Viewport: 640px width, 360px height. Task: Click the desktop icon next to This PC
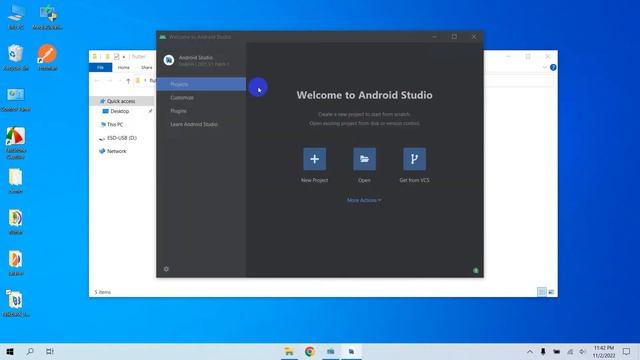[x=47, y=18]
